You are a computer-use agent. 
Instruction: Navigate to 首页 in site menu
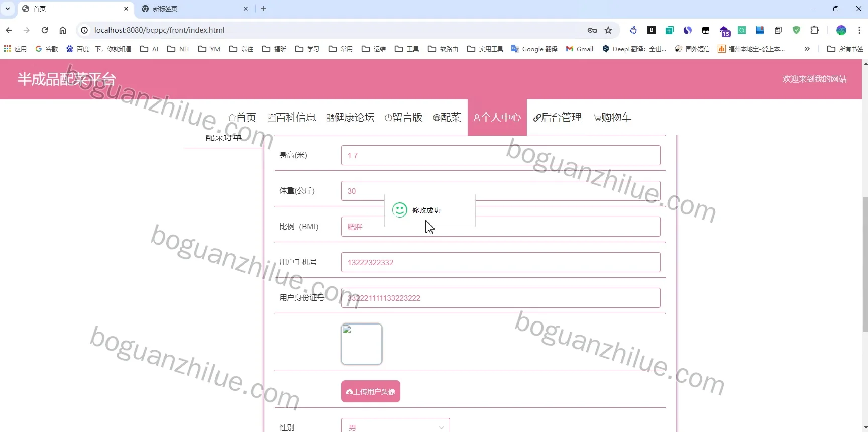(x=242, y=117)
